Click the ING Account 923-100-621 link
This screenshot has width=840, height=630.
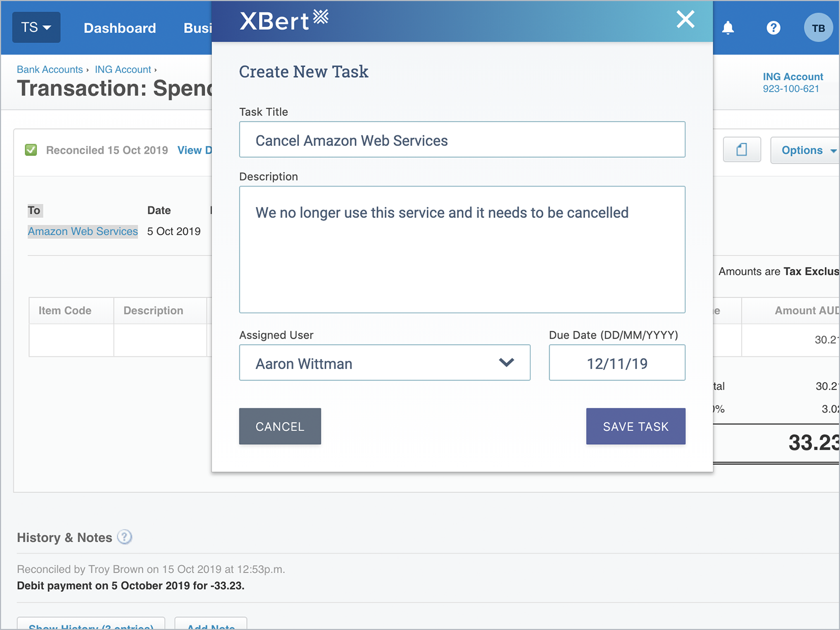[793, 82]
